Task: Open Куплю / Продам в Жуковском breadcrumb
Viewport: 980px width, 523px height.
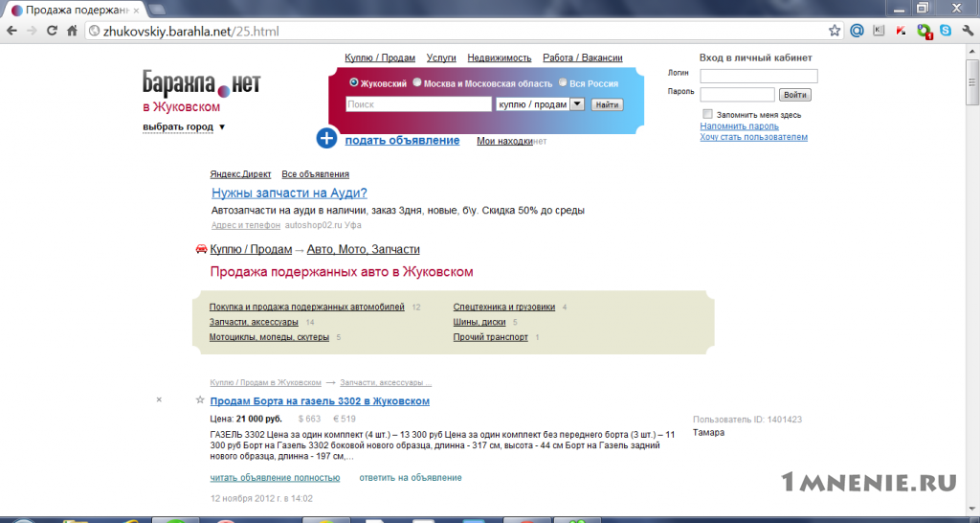Action: point(266,382)
